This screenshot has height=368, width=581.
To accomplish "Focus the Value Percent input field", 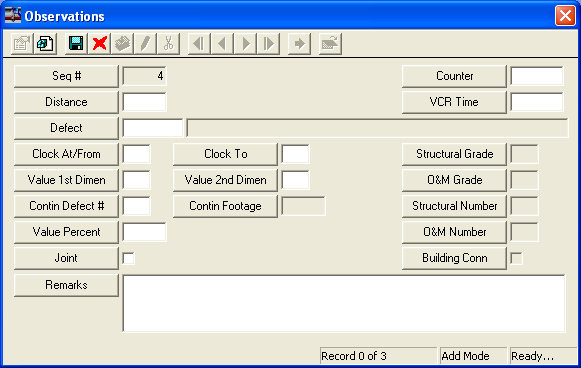I will point(145,232).
